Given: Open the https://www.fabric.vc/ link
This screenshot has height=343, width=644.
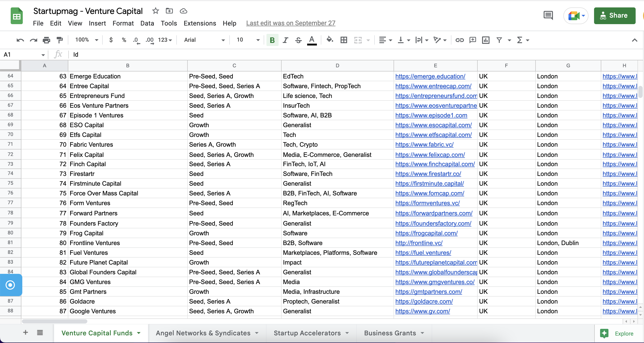Looking at the screenshot, I should click(x=424, y=145).
